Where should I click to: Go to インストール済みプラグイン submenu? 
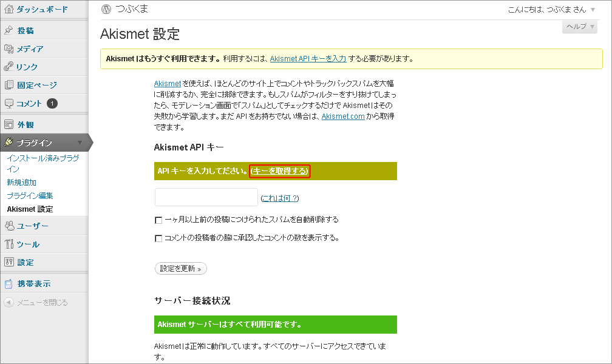click(x=43, y=163)
